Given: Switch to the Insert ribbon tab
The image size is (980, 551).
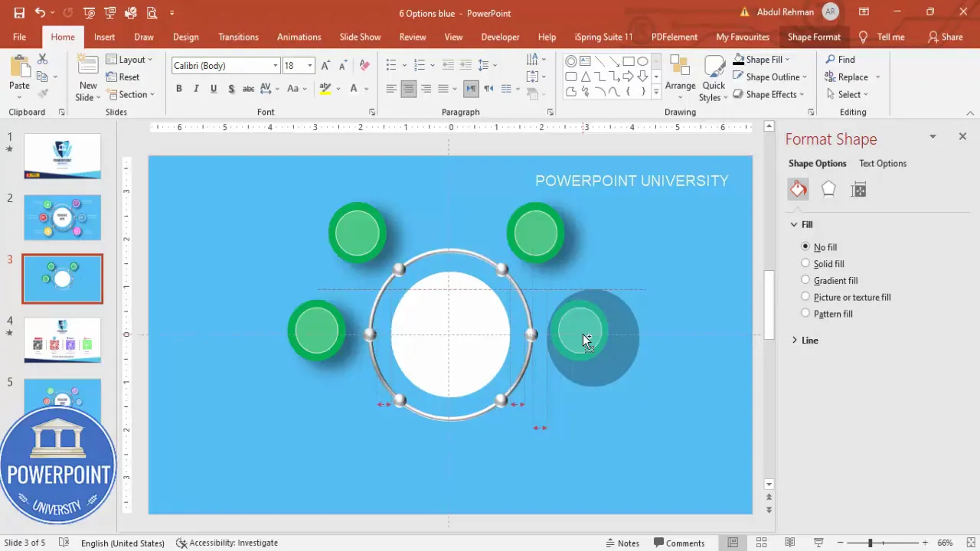Looking at the screenshot, I should (x=105, y=37).
